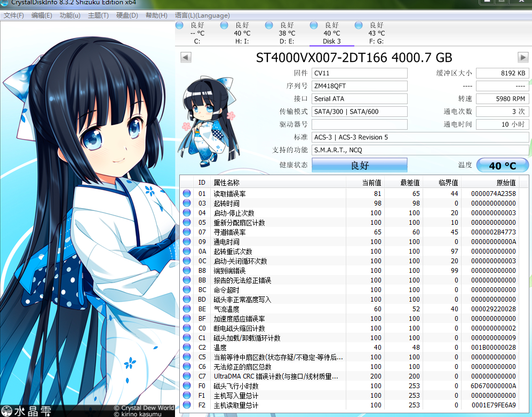Click status orb for 0C 启动-关闭循环次数

coord(187,261)
